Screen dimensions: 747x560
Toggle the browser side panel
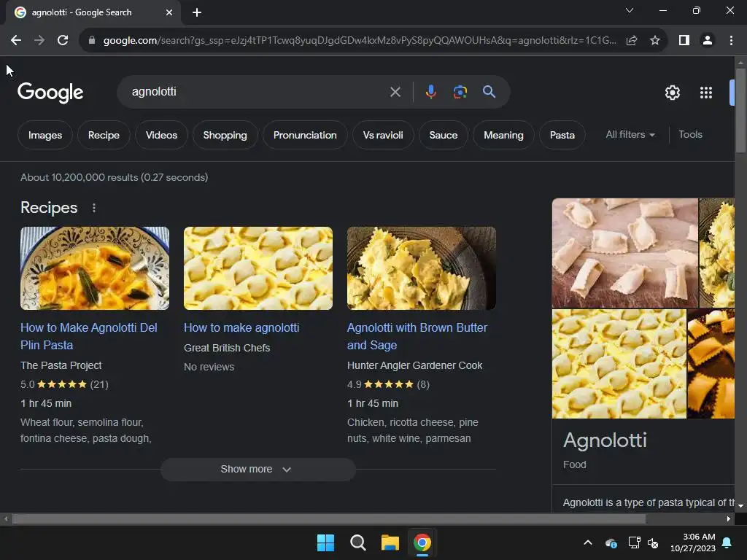684,41
